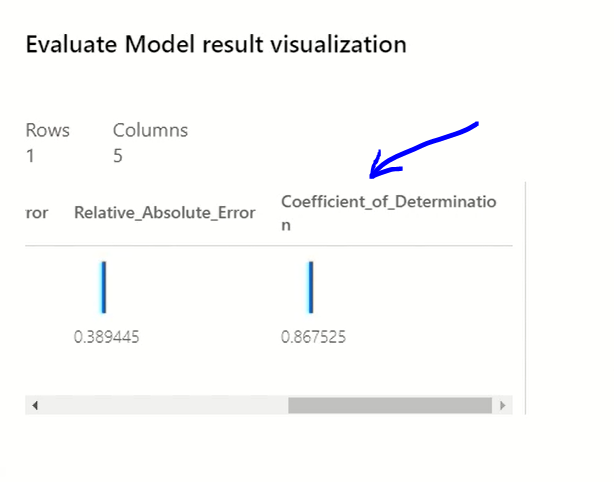Click the 'Evaluate Model result visualization' title

pos(216,44)
